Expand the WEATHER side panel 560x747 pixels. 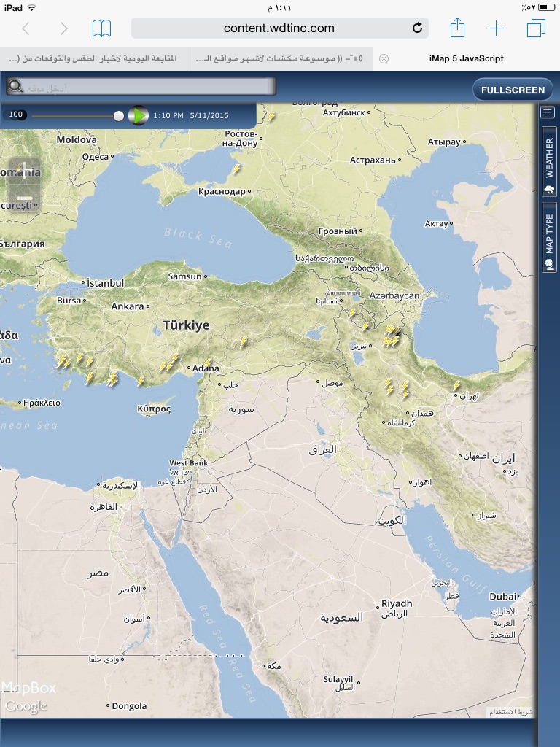[549, 162]
